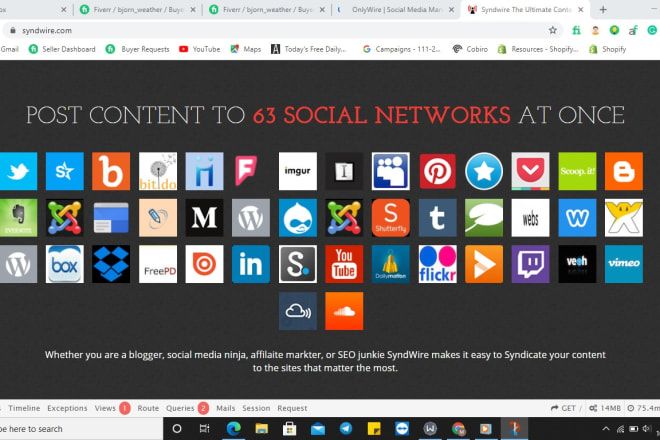Show hidden system tray icons
Image resolution: width=660 pixels, height=440 pixels.
(x=606, y=429)
